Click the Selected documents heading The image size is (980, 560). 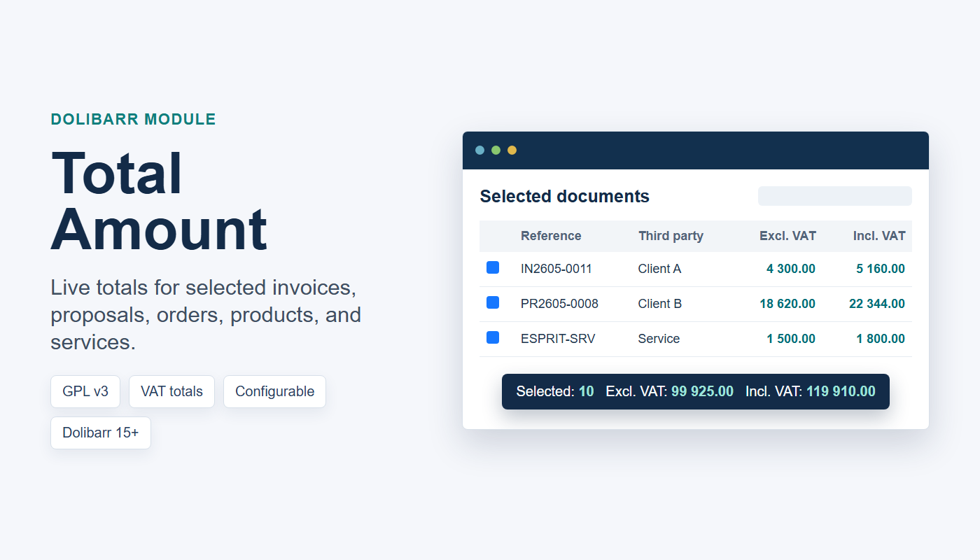(x=565, y=197)
